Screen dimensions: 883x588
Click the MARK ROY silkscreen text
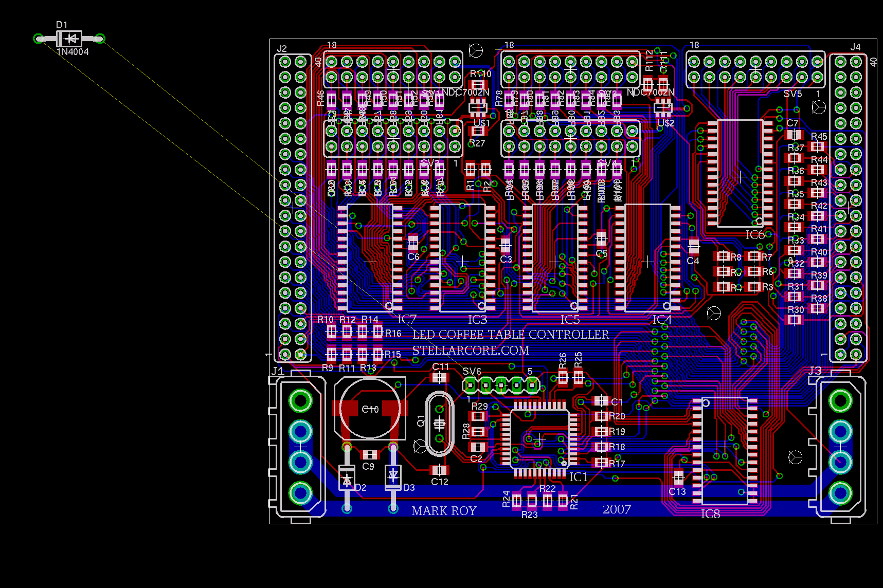444,511
